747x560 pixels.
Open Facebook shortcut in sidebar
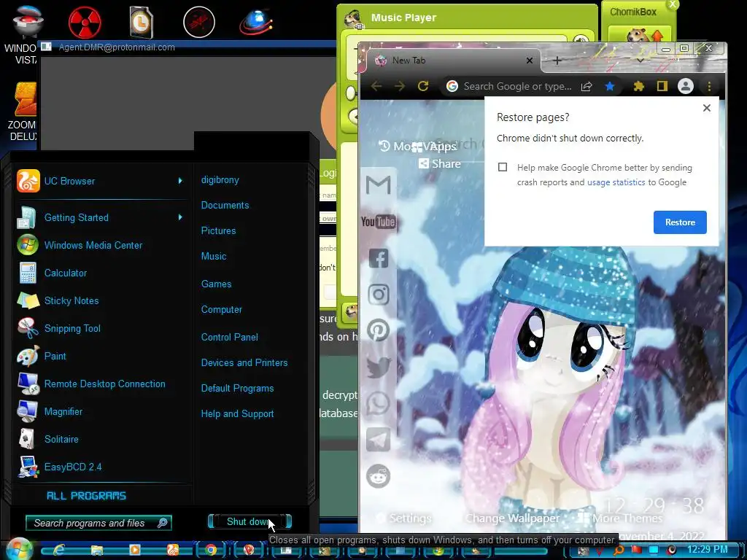point(379,258)
